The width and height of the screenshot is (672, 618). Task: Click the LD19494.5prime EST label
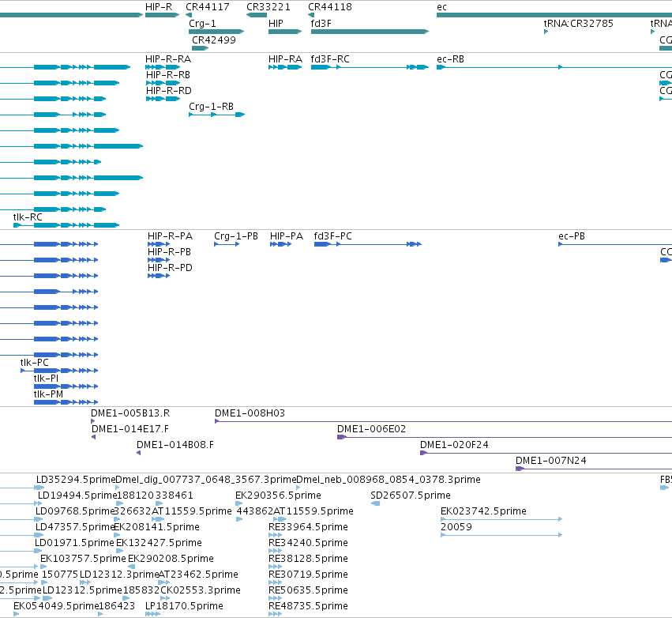(77, 496)
